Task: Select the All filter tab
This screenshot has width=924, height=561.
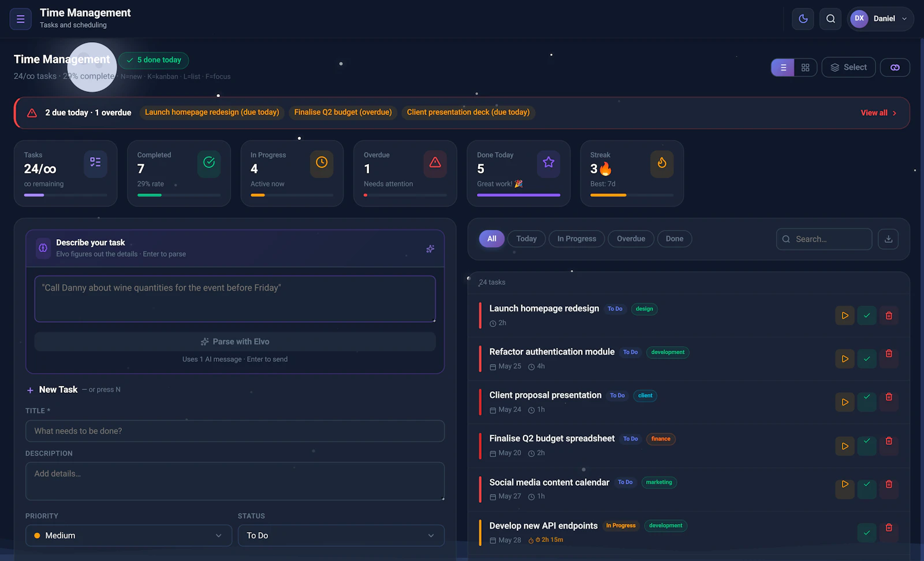Action: (492, 239)
